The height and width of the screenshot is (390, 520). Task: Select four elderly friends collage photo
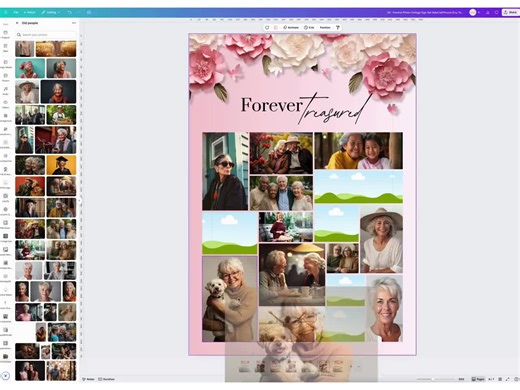[x=281, y=193]
